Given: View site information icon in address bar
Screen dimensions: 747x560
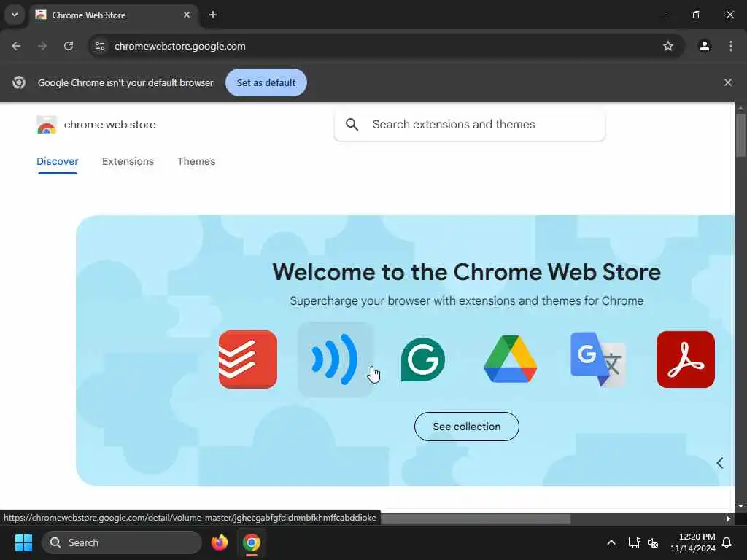Looking at the screenshot, I should (99, 46).
